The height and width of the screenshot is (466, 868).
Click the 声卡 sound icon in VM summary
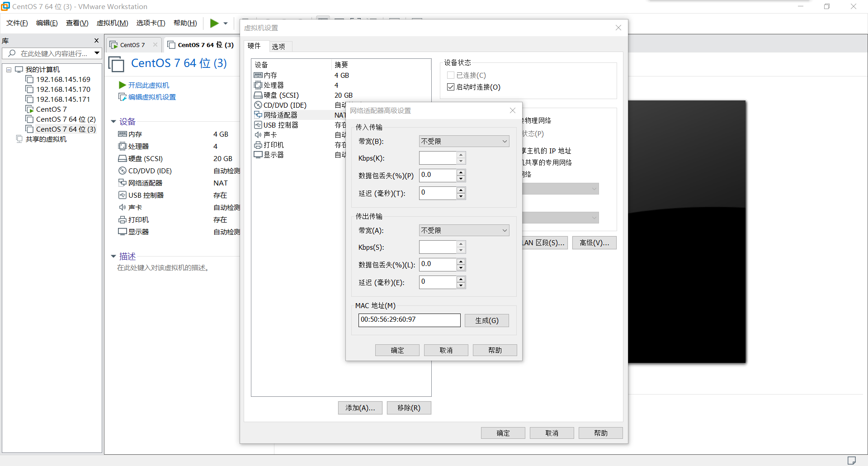pyautogui.click(x=122, y=207)
